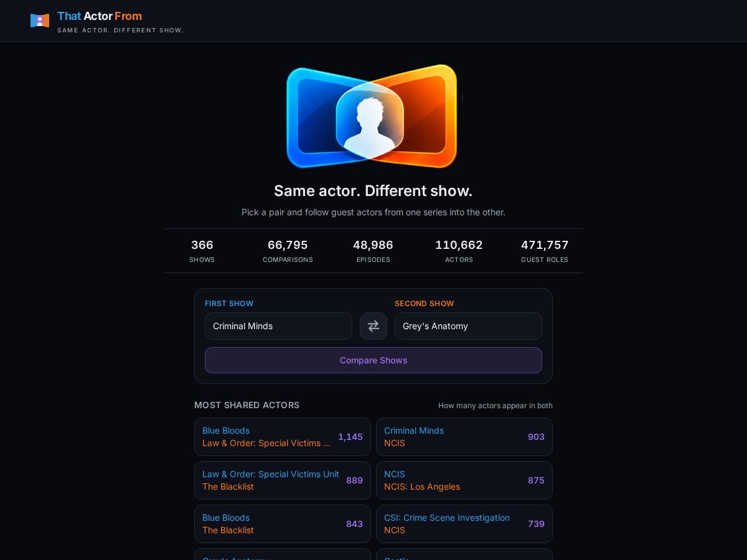Click the 366 Shows statistic
The image size is (747, 560).
[202, 251]
